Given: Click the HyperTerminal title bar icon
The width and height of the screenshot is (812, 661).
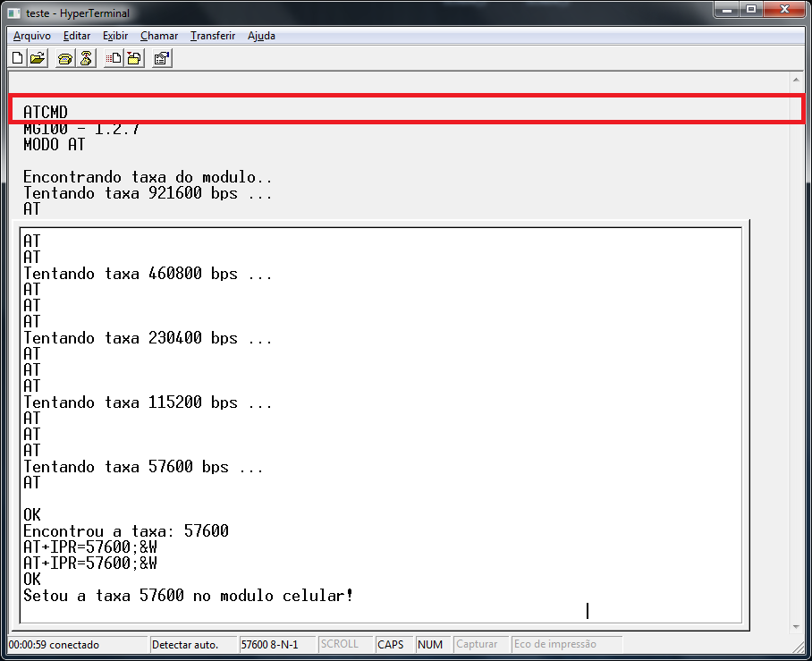Looking at the screenshot, I should [x=14, y=13].
